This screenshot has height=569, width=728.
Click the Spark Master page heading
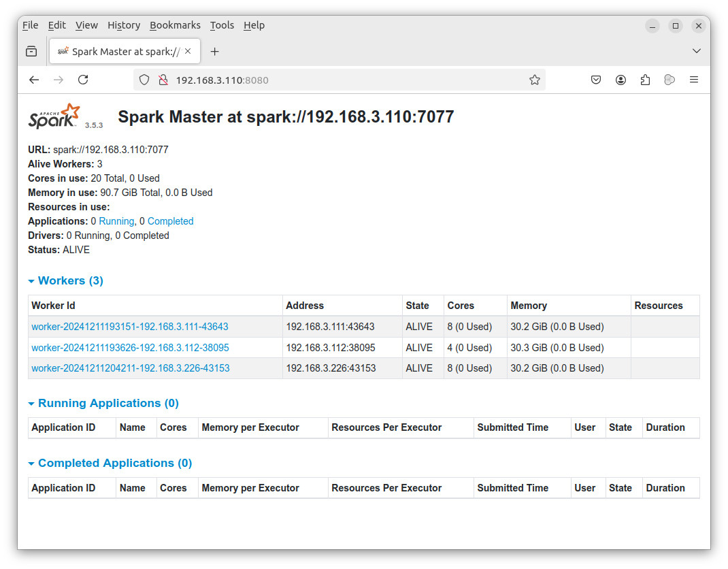pos(286,116)
